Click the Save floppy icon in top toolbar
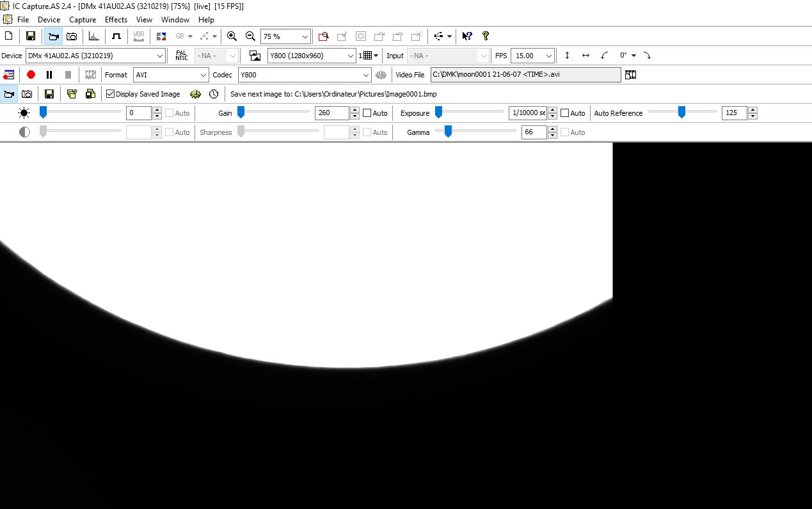 (30, 36)
